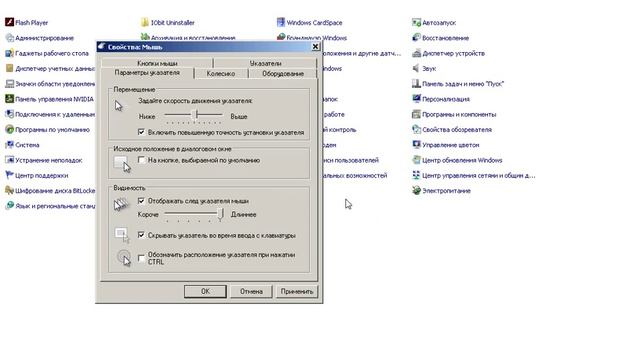Open Гаджеты рабочего стола icon
Screen dimensions: 640x360
(x=9, y=53)
